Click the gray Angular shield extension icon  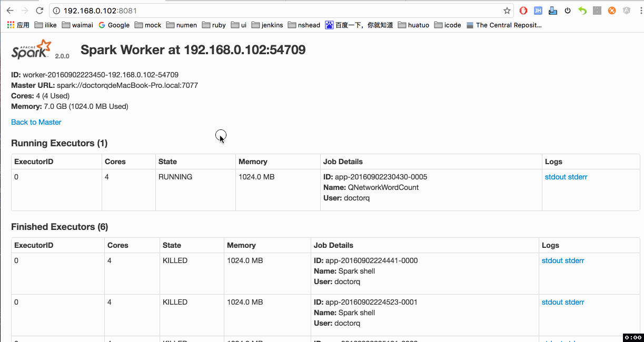(627, 11)
